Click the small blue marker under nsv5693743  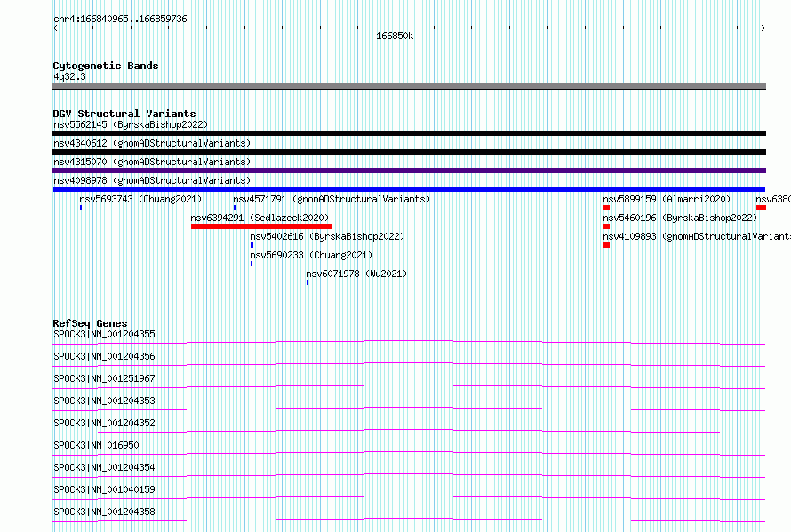point(81,208)
